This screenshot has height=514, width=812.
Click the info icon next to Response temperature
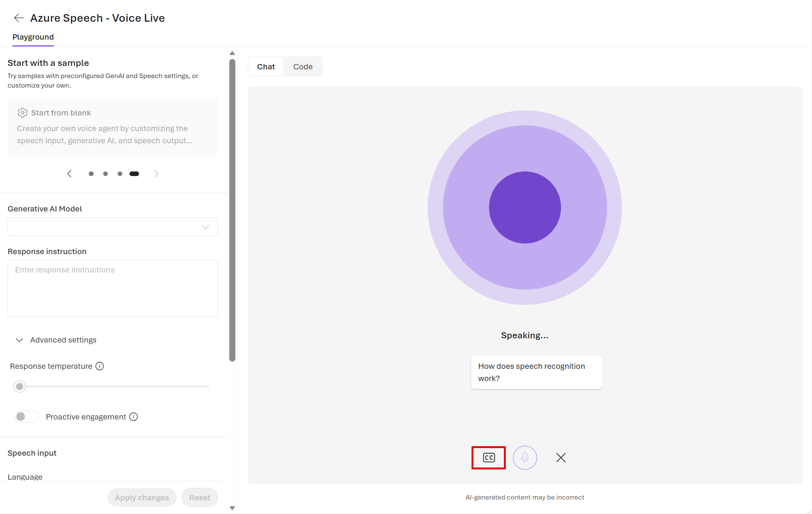[100, 366]
